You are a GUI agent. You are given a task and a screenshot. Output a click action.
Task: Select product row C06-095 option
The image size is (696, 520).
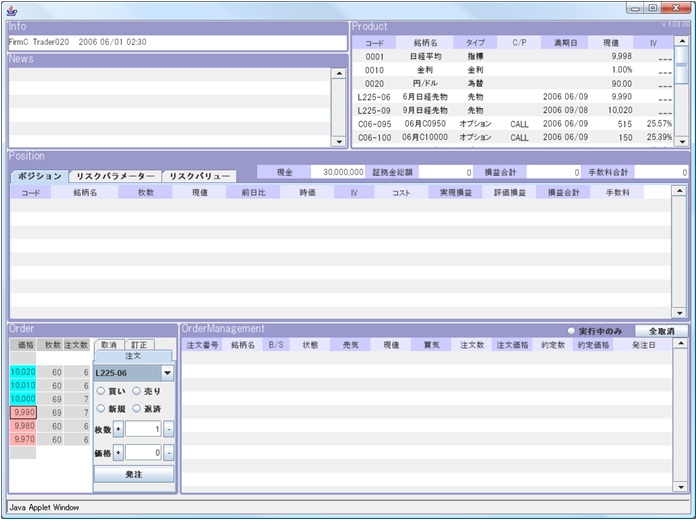(x=513, y=124)
